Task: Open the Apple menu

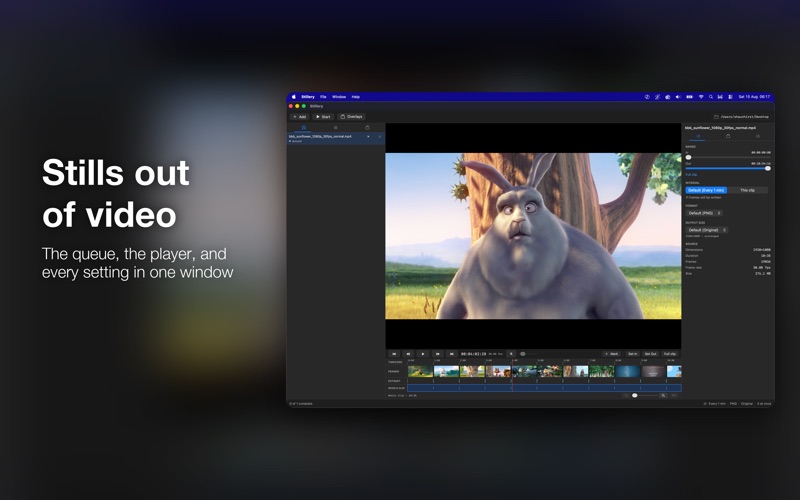Action: pyautogui.click(x=293, y=96)
